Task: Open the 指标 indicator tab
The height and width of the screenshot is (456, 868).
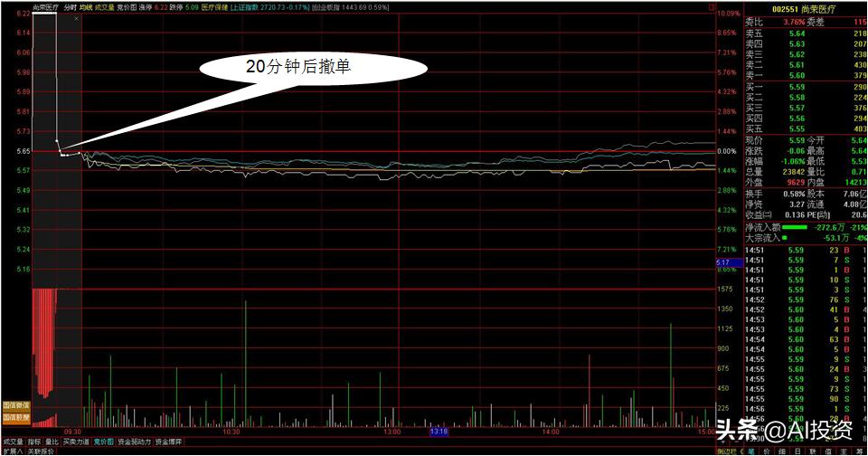Action: point(34,442)
